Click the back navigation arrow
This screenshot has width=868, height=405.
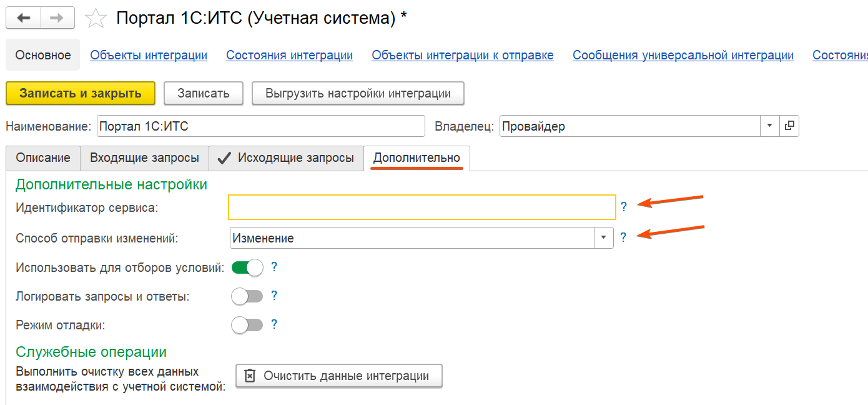24,17
